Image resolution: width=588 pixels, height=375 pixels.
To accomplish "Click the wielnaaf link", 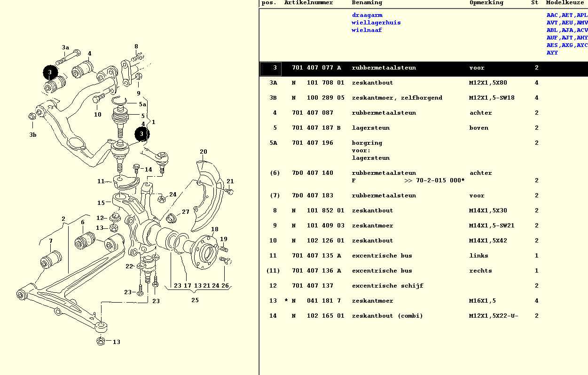I will pyautogui.click(x=367, y=30).
